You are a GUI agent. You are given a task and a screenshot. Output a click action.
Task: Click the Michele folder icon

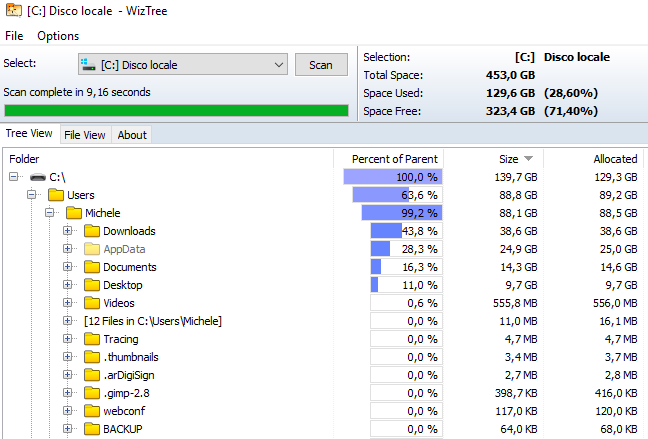pos(74,213)
